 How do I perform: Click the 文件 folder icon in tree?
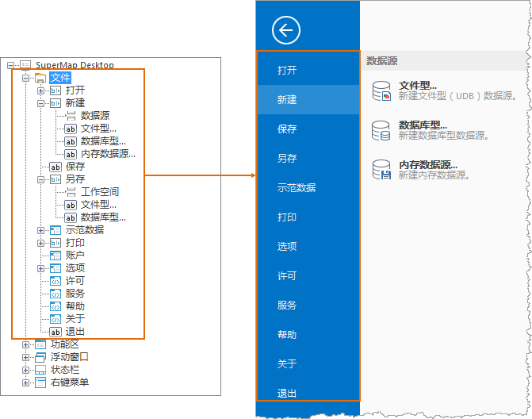click(x=40, y=78)
